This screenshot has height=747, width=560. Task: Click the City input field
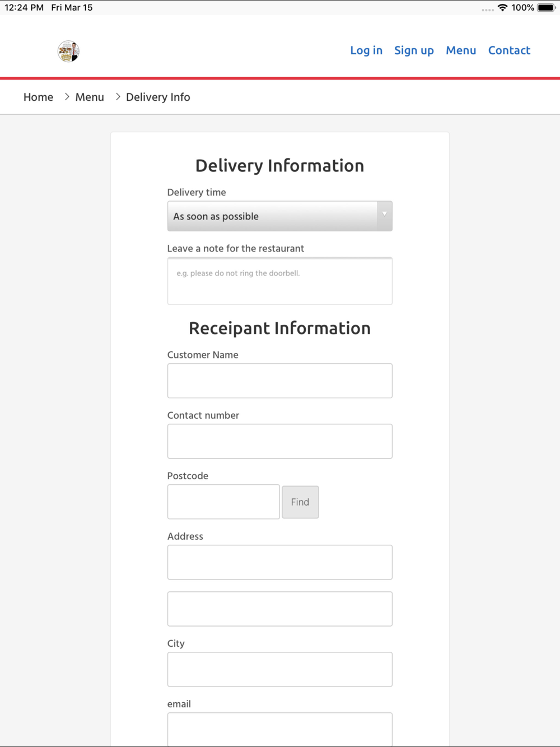[x=279, y=669]
